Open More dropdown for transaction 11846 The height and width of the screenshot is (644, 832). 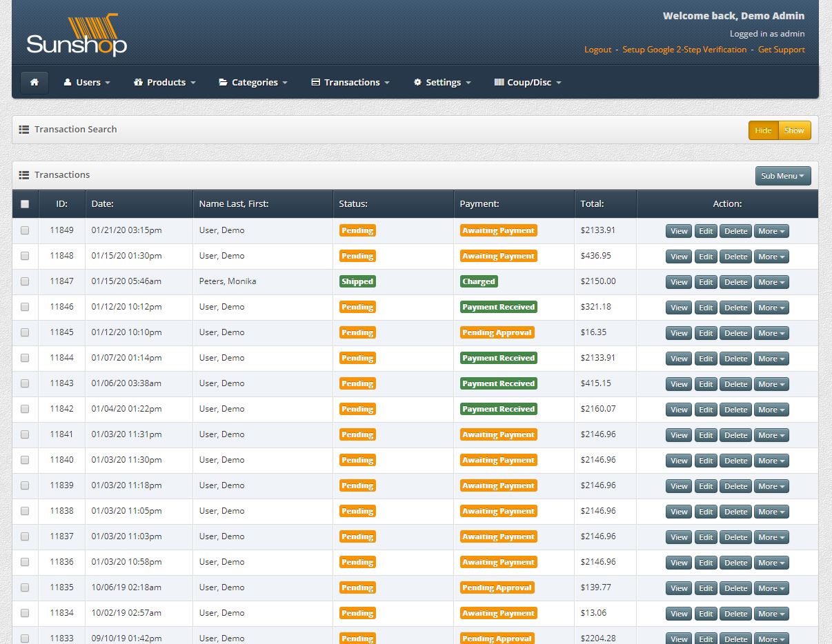pyautogui.click(x=771, y=308)
